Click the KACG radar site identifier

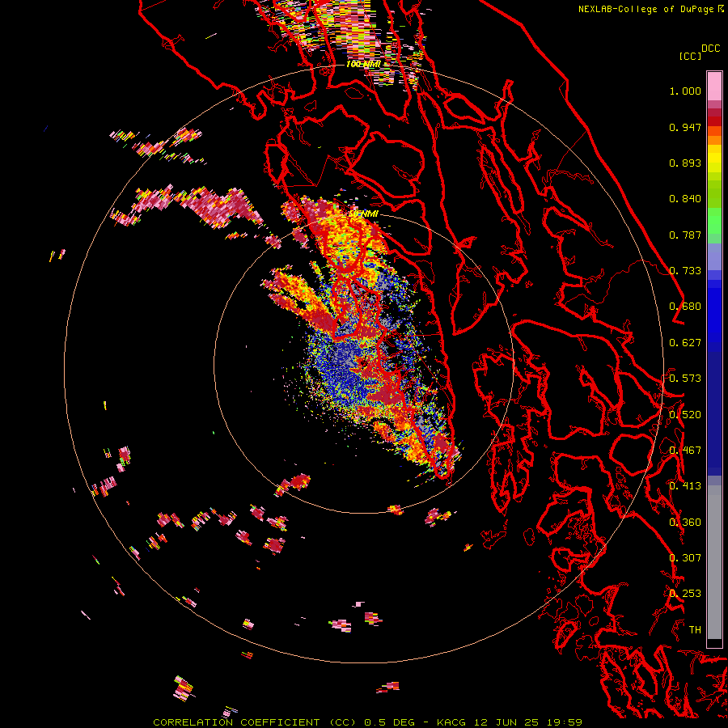451,722
